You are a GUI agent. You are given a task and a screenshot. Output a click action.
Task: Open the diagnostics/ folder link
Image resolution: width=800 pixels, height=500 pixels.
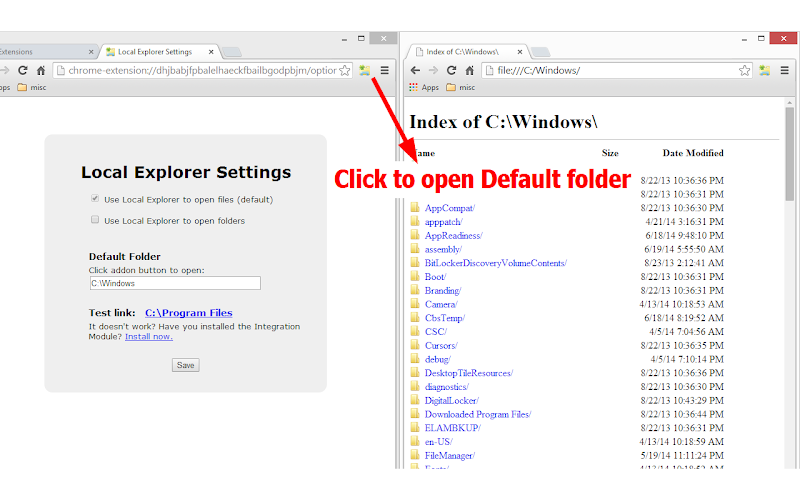point(446,387)
